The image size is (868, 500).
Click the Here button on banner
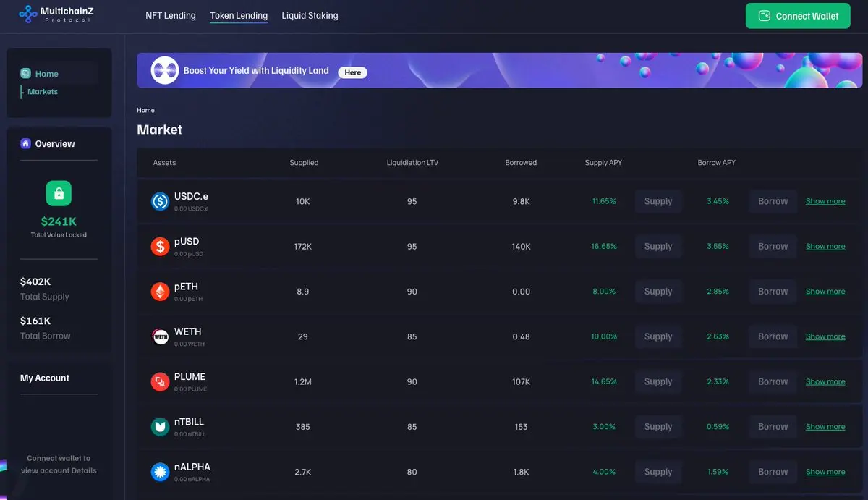coord(353,72)
